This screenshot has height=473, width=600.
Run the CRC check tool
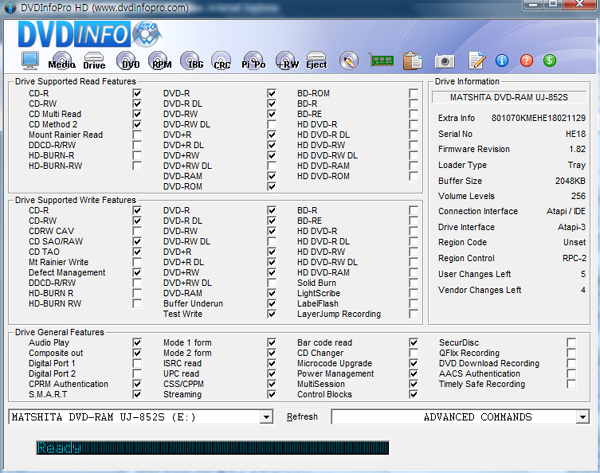(222, 60)
